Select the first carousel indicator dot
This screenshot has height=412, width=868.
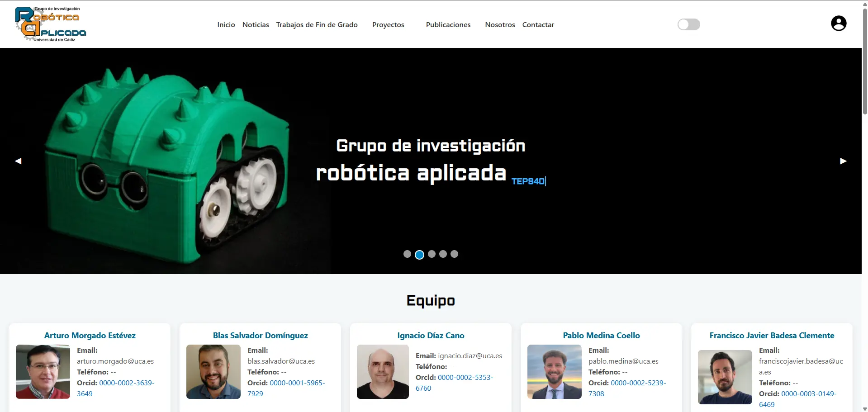pos(407,254)
